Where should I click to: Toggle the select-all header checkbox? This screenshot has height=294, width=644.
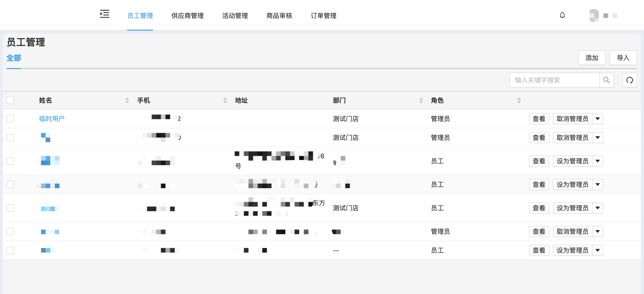(x=10, y=100)
